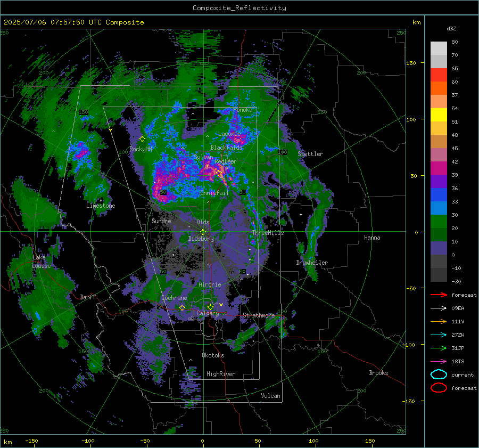
Task: Click the Lacombe city label
Action: coord(229,134)
